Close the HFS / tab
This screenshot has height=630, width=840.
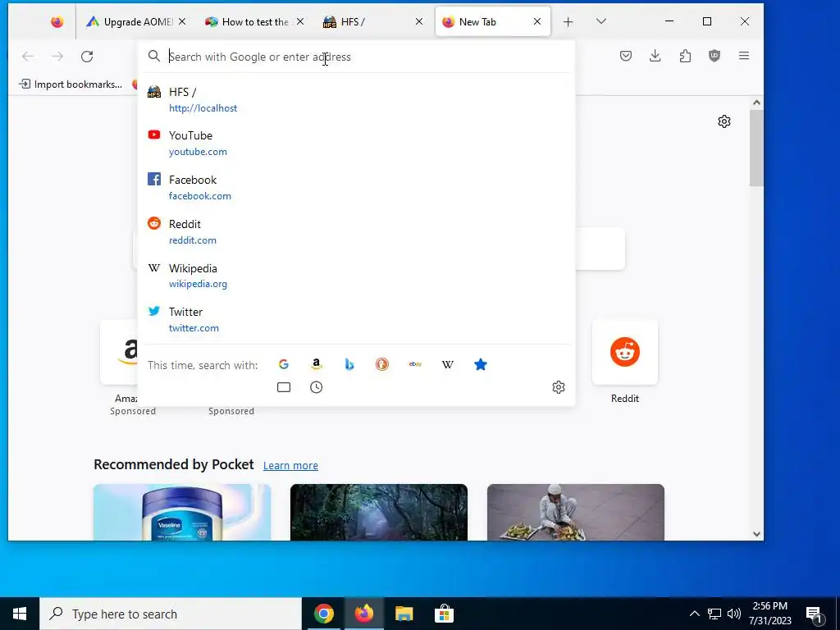pyautogui.click(x=419, y=21)
